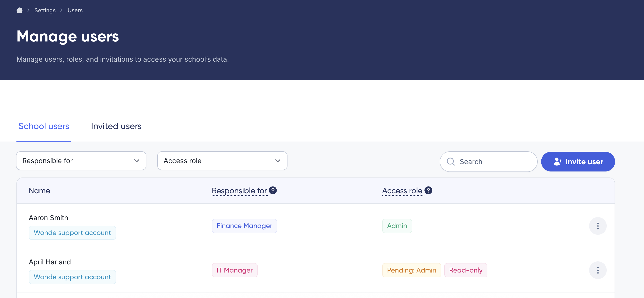Click the Pending: Admin badge
This screenshot has width=644, height=298.
[411, 270]
